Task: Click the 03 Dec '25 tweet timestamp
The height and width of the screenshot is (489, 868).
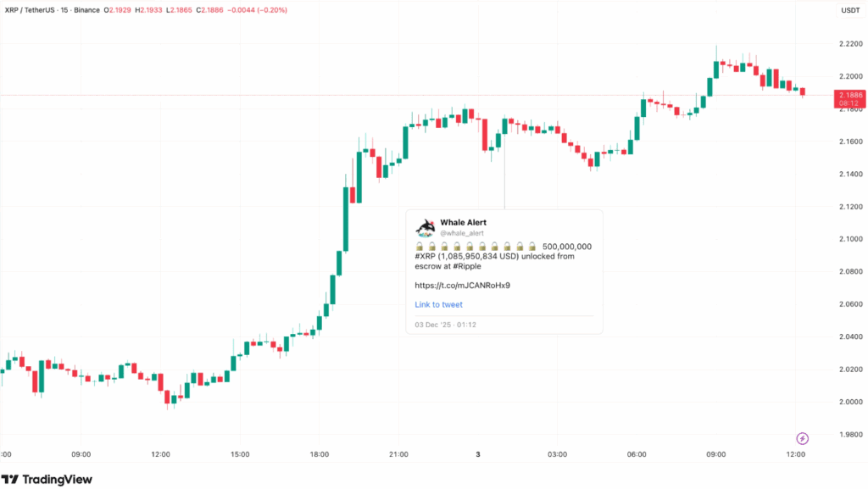Action: pos(445,325)
